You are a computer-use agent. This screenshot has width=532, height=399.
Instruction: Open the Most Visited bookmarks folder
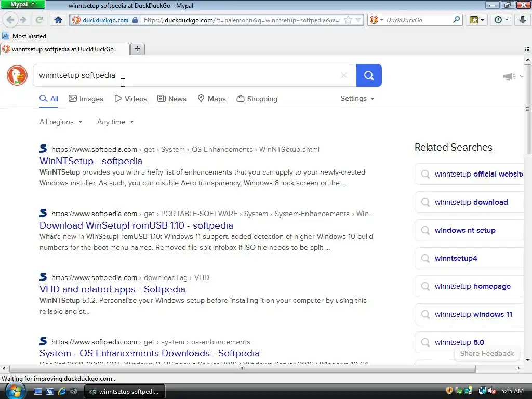pyautogui.click(x=24, y=36)
